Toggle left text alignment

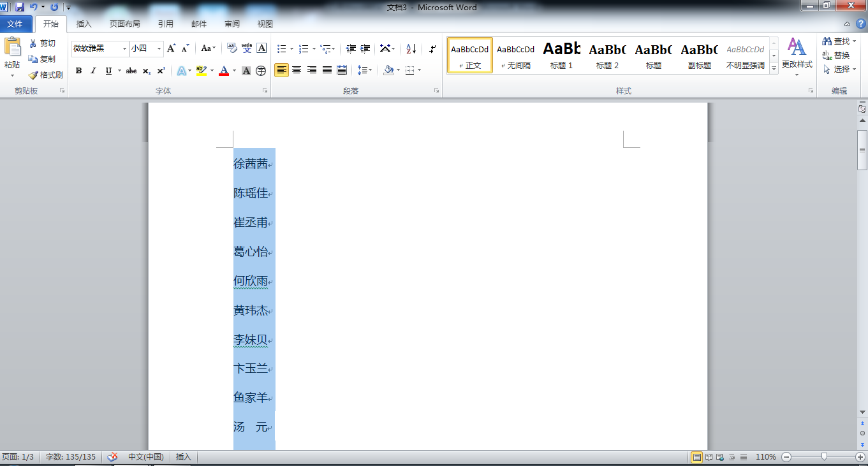(x=281, y=70)
